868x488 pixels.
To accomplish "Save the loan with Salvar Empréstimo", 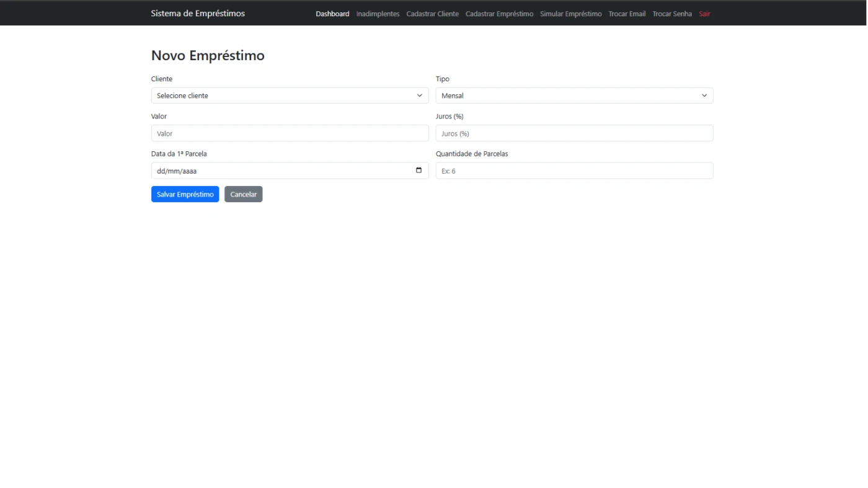I will pyautogui.click(x=185, y=194).
